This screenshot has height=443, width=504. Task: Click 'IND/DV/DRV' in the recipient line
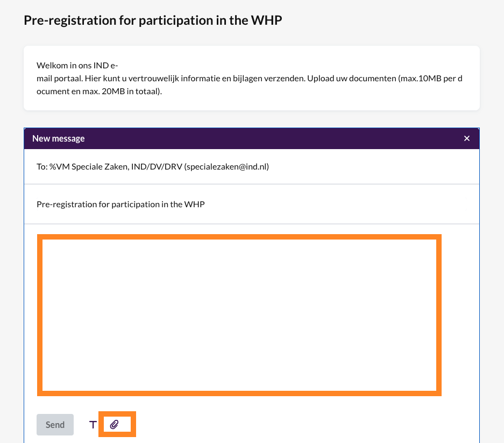point(157,167)
